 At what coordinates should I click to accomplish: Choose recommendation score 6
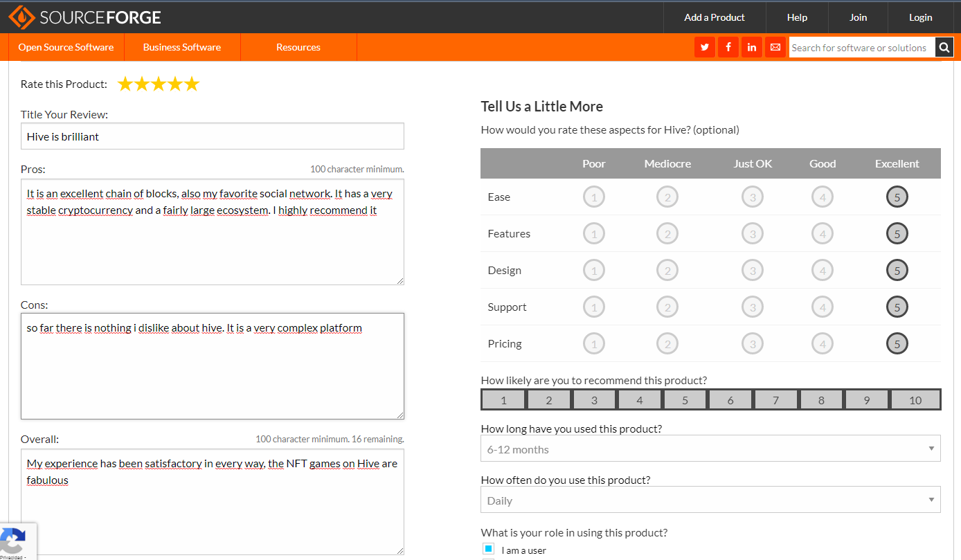[x=730, y=400]
